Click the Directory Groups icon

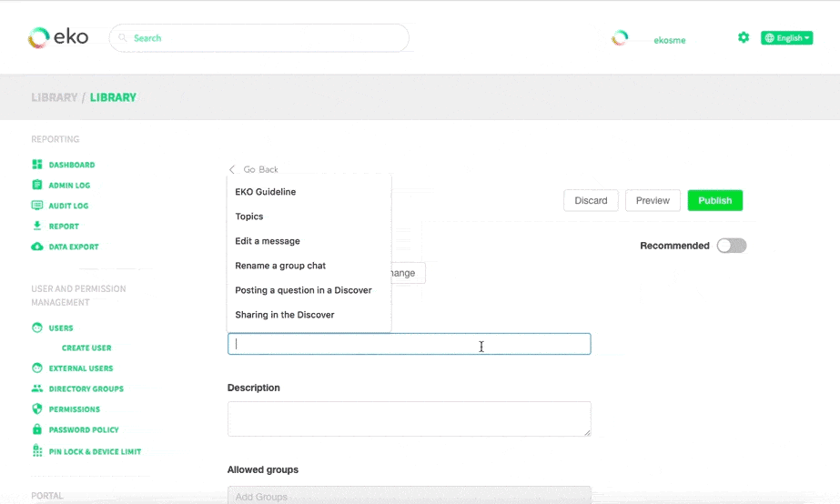(x=37, y=388)
